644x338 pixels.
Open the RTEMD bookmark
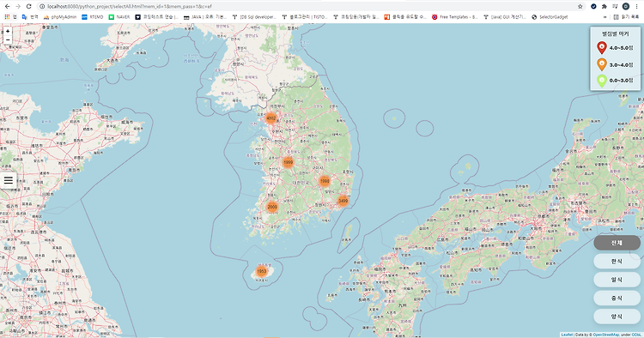(93, 17)
